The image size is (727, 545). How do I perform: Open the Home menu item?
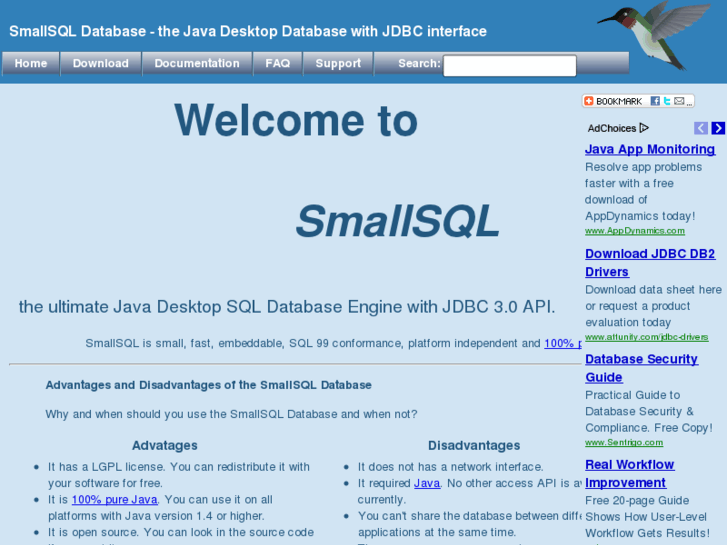pos(31,64)
